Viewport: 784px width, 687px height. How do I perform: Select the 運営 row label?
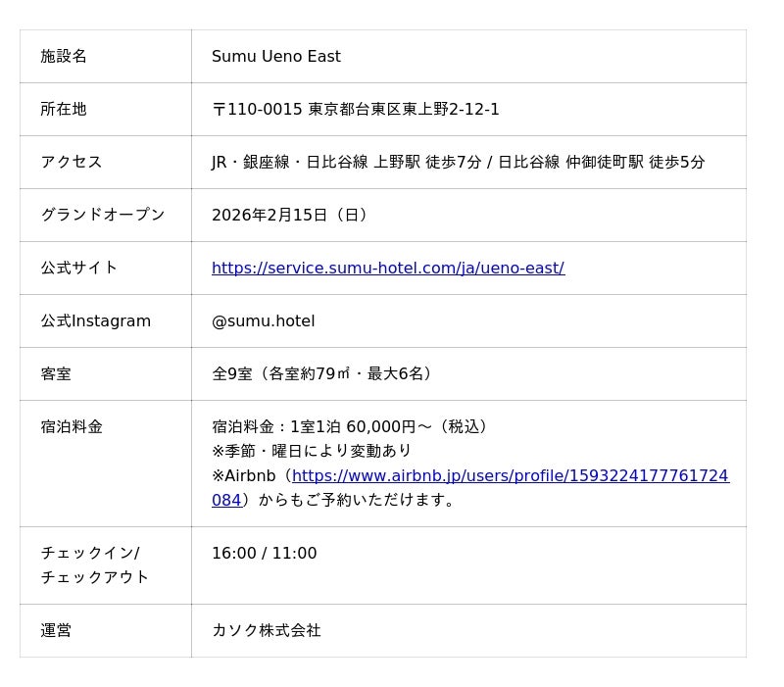click(x=56, y=631)
